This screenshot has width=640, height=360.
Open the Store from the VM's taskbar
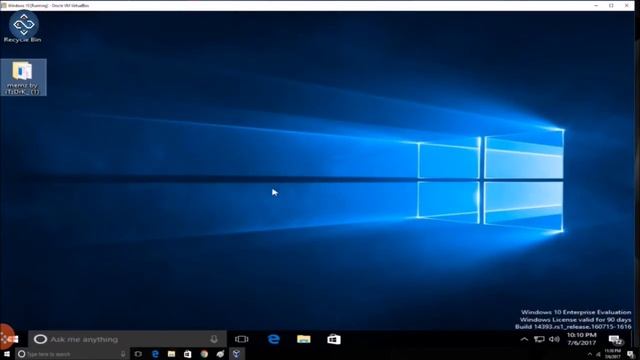(333, 339)
